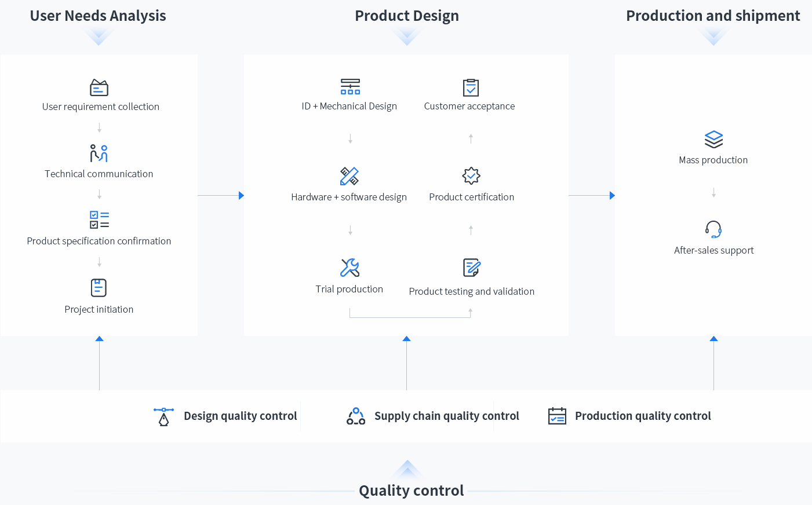Click the Customer acceptance clipboard icon

tap(471, 87)
